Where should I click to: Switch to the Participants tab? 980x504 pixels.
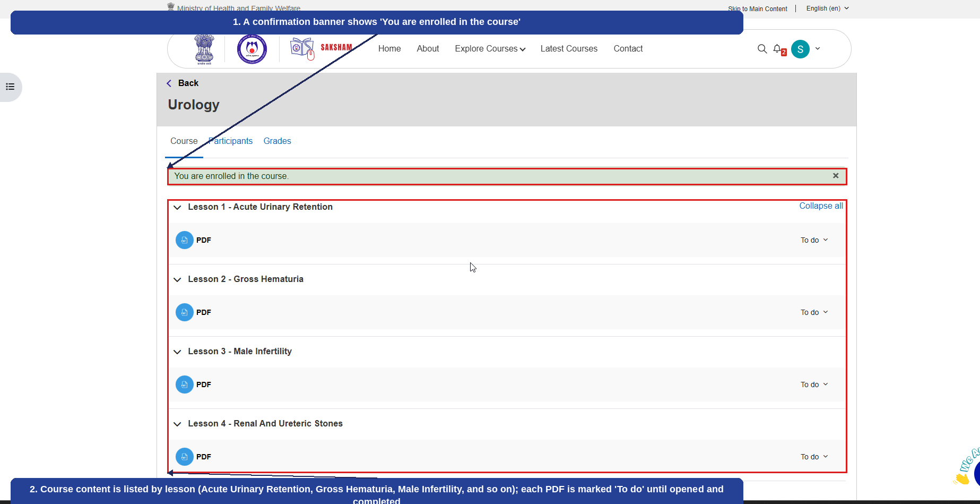pyautogui.click(x=230, y=141)
